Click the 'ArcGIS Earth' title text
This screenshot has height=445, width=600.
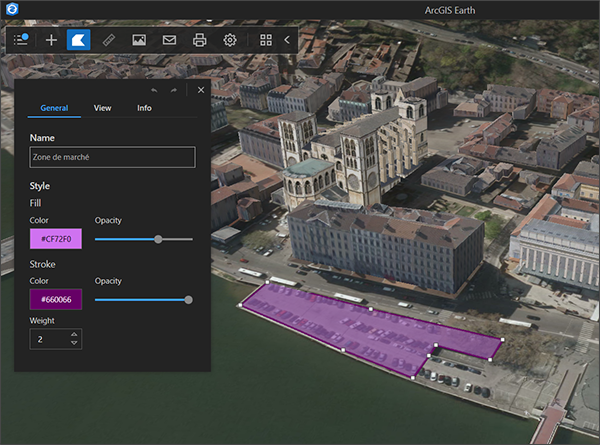coord(450,10)
